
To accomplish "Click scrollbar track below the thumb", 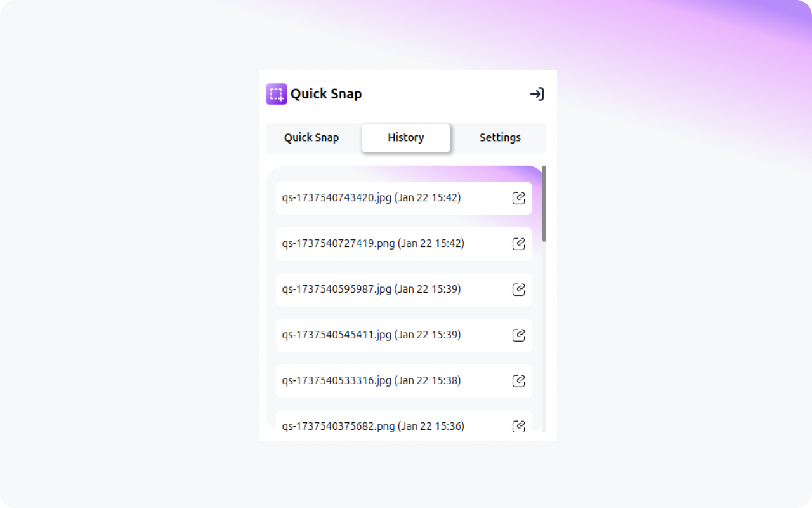I will (x=544, y=337).
